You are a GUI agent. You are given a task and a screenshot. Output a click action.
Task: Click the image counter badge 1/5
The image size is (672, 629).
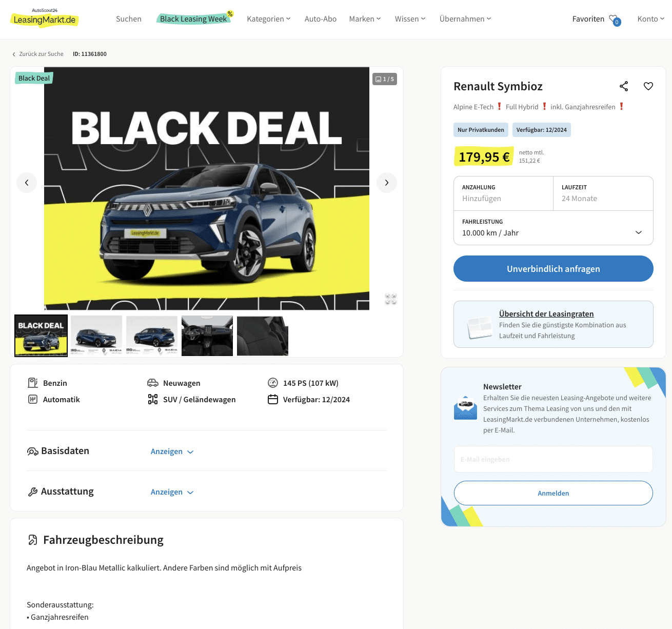(x=385, y=79)
